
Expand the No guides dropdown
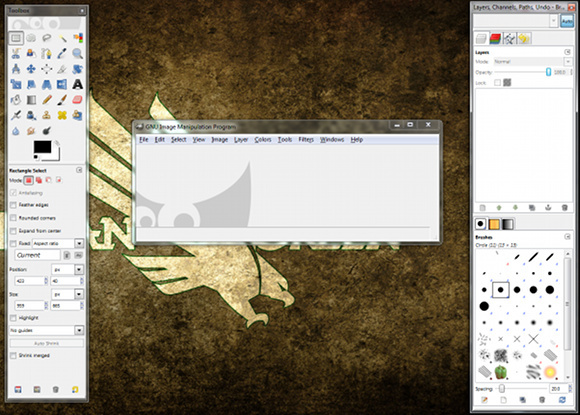(46, 330)
